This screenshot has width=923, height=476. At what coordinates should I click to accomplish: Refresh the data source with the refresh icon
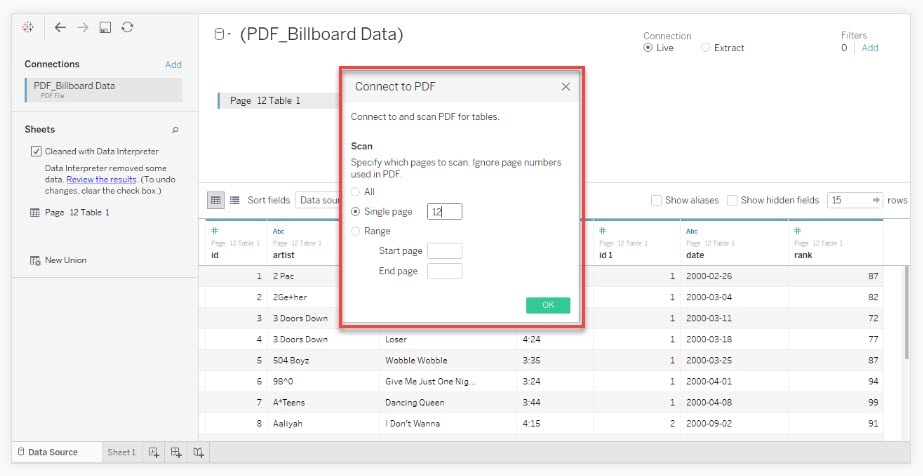point(127,27)
